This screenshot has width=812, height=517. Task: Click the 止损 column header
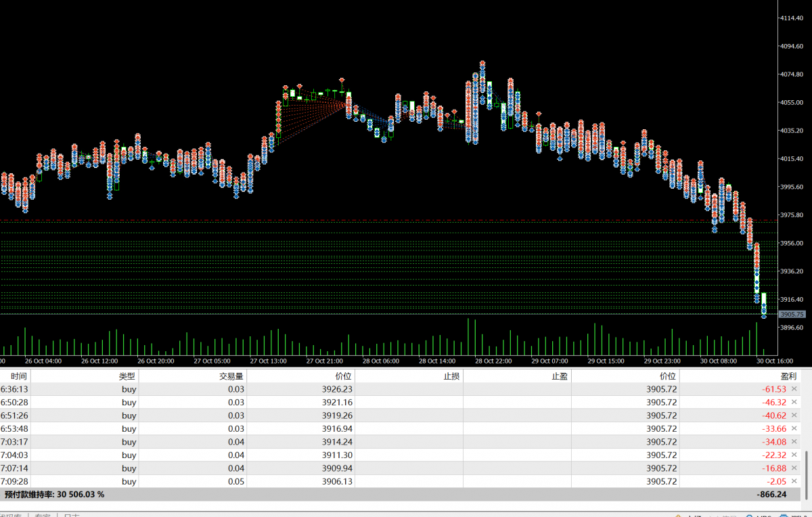409,376
